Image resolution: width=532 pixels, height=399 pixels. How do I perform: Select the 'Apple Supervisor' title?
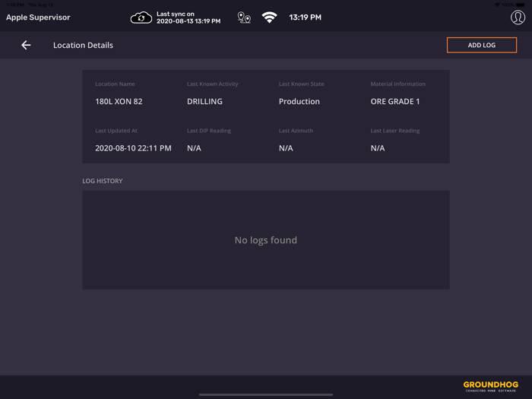[x=38, y=17]
